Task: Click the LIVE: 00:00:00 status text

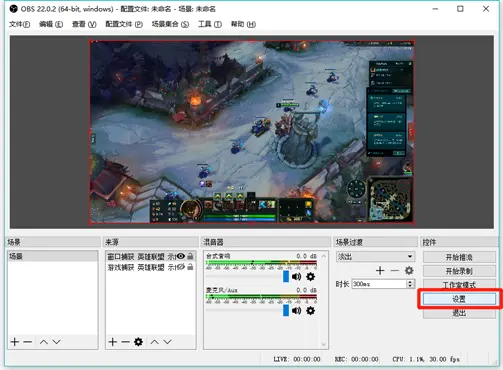Action: pos(297,359)
